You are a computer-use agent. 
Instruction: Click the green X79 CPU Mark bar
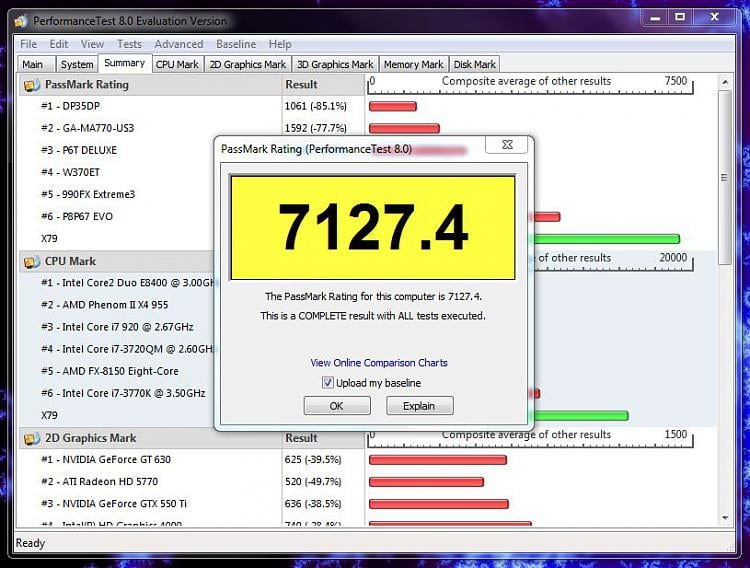(x=581, y=415)
